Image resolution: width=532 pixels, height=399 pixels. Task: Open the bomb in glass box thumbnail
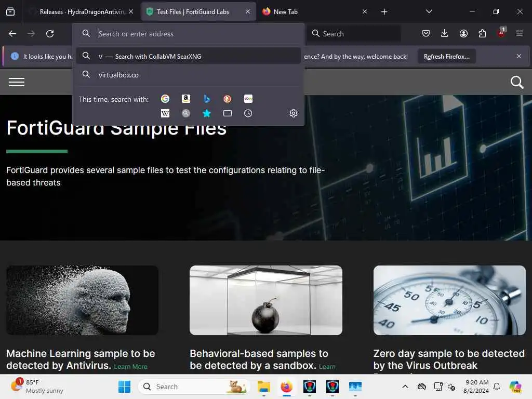pyautogui.click(x=266, y=300)
